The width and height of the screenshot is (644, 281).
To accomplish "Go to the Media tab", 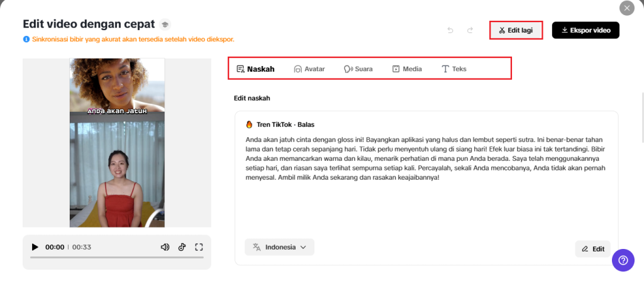I will [x=407, y=69].
